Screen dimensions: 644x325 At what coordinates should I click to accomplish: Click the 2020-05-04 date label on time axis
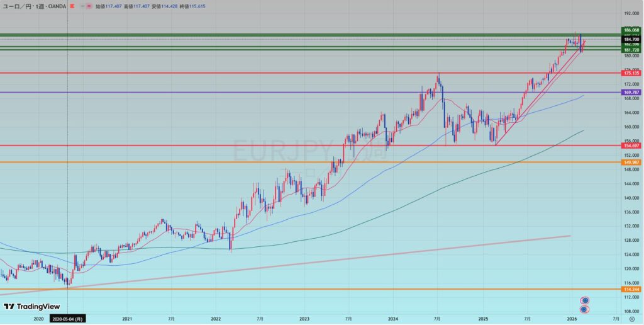click(x=69, y=319)
